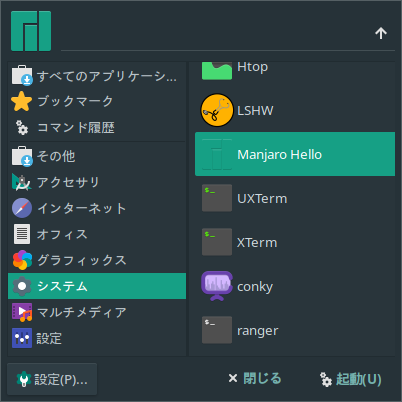
Task: Switch to the インターネット category
Action: click(x=97, y=208)
